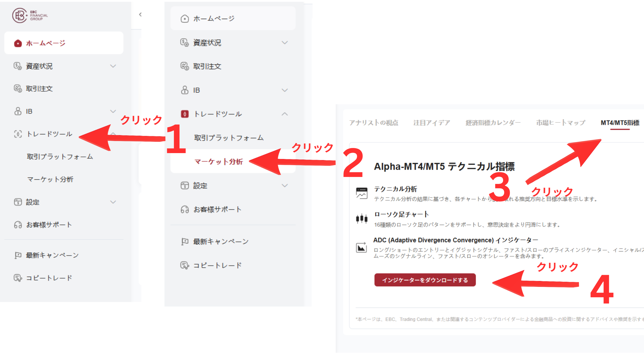Click the ADC indicator chart icon

click(x=361, y=247)
